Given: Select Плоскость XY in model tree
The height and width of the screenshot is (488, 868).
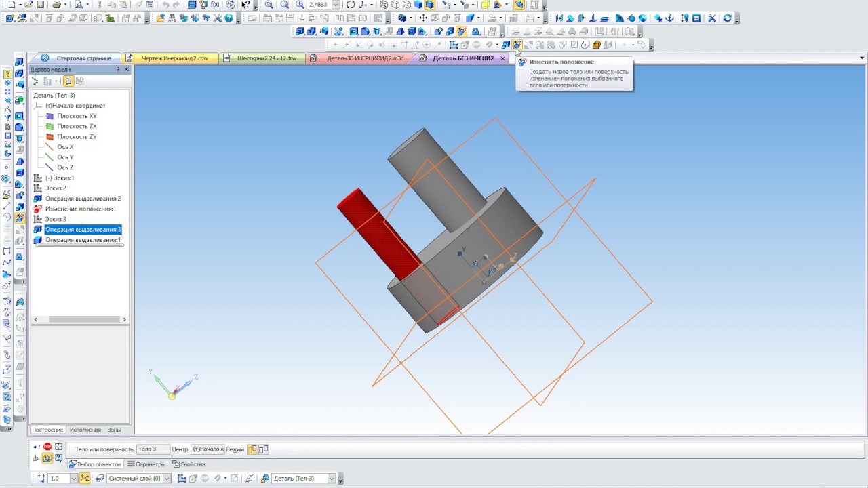Looking at the screenshot, I should pyautogui.click(x=77, y=116).
